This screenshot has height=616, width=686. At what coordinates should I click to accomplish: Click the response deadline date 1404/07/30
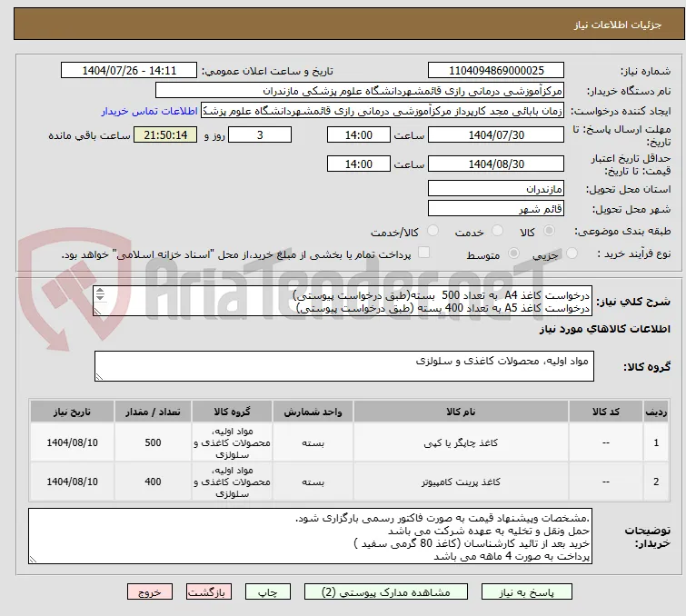[x=496, y=134]
